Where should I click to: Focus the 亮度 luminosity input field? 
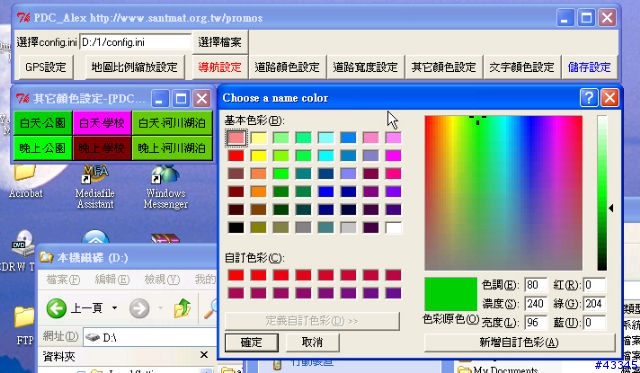pos(536,322)
